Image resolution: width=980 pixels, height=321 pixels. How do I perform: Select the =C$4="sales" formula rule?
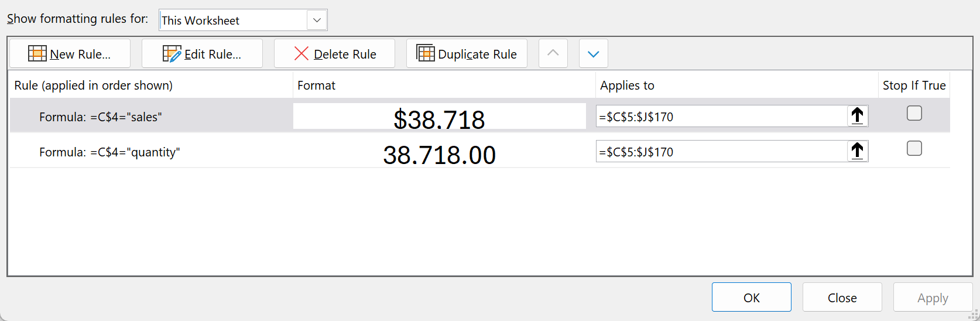click(100, 117)
